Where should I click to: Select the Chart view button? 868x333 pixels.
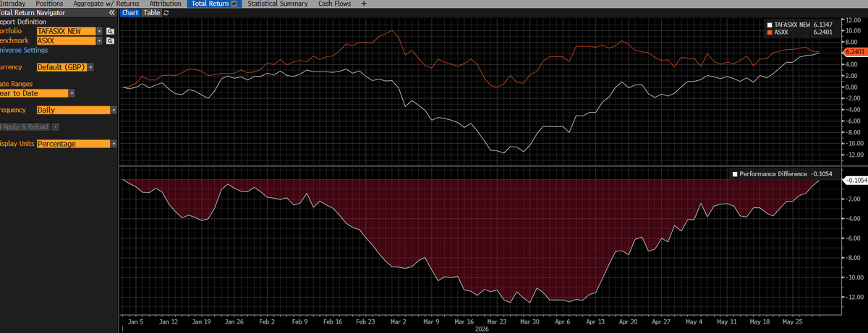tap(130, 13)
